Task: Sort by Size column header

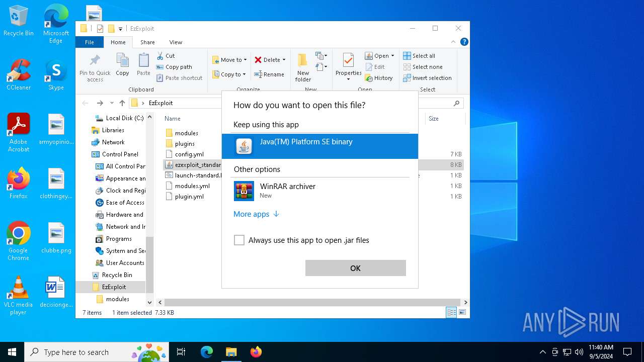Action: tap(433, 119)
